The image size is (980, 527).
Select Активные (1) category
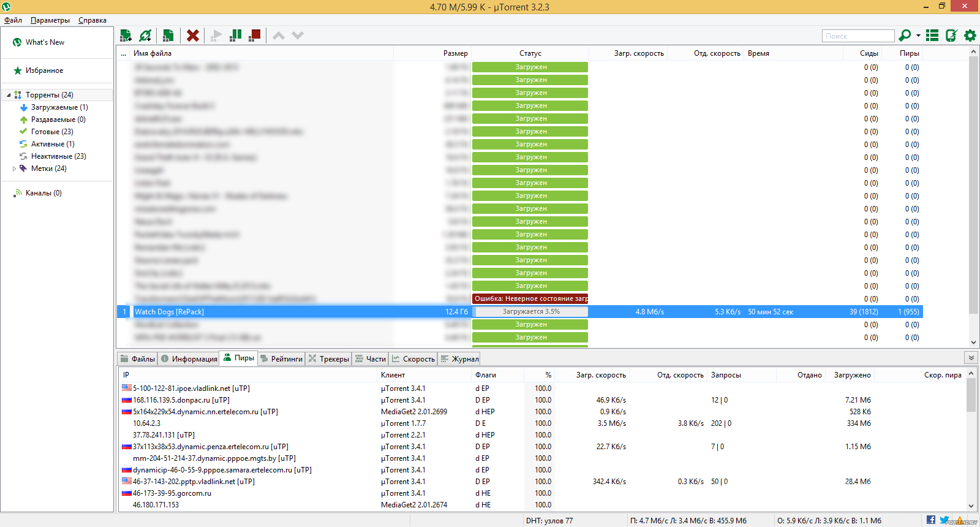[53, 144]
